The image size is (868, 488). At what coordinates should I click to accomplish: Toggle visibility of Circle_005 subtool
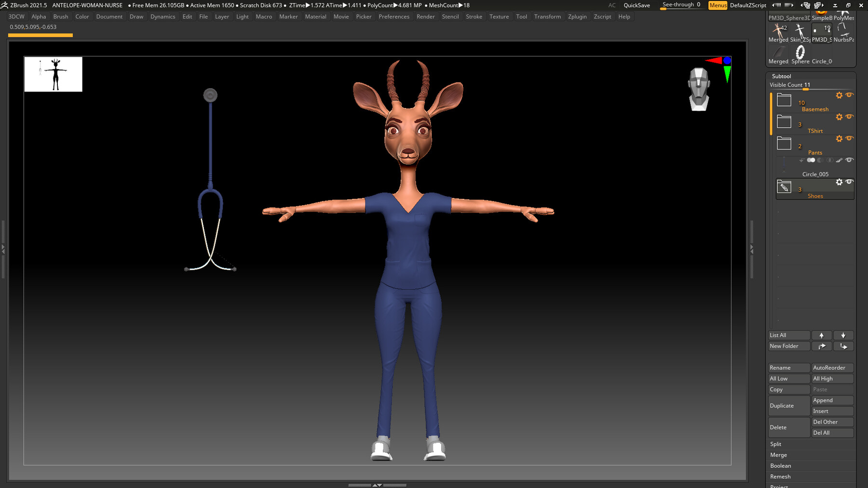(x=849, y=160)
